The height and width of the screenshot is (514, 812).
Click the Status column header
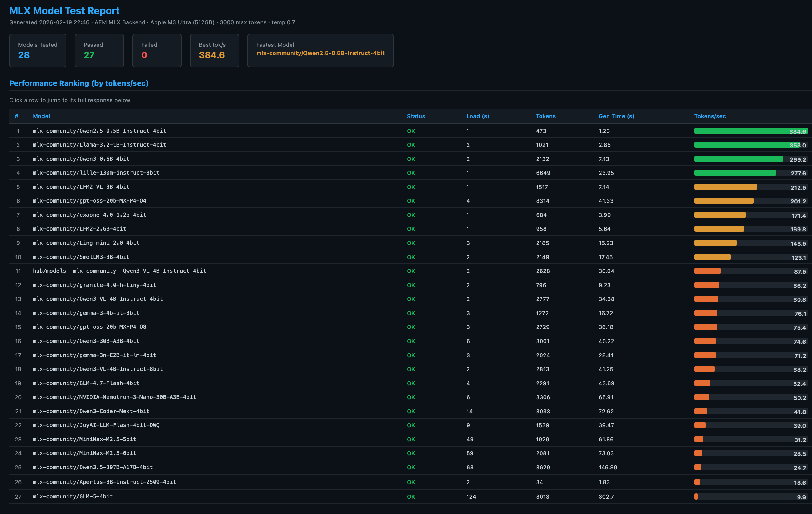point(416,116)
